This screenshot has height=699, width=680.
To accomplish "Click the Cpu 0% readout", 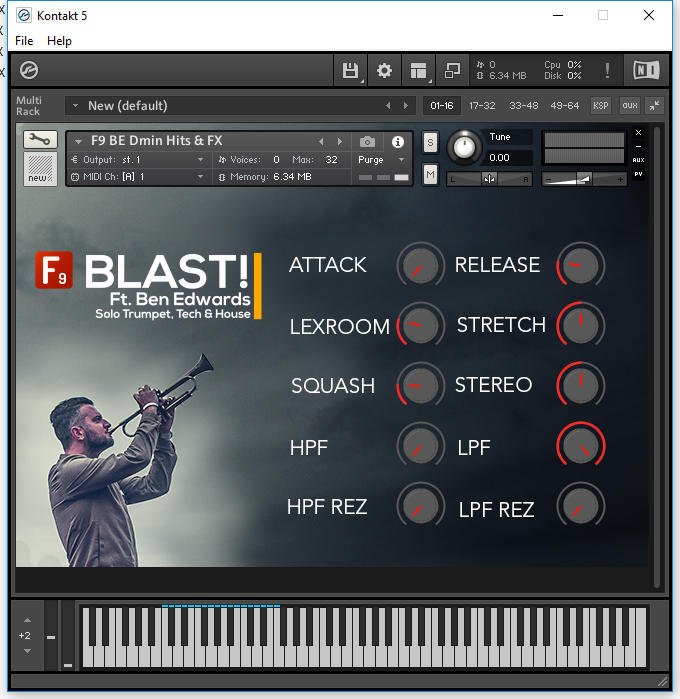I will coord(563,65).
